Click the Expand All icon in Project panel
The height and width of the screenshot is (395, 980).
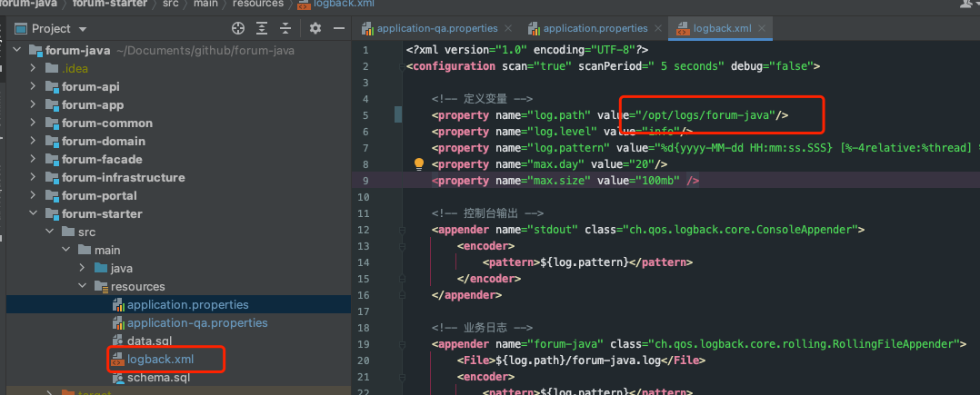(x=261, y=28)
